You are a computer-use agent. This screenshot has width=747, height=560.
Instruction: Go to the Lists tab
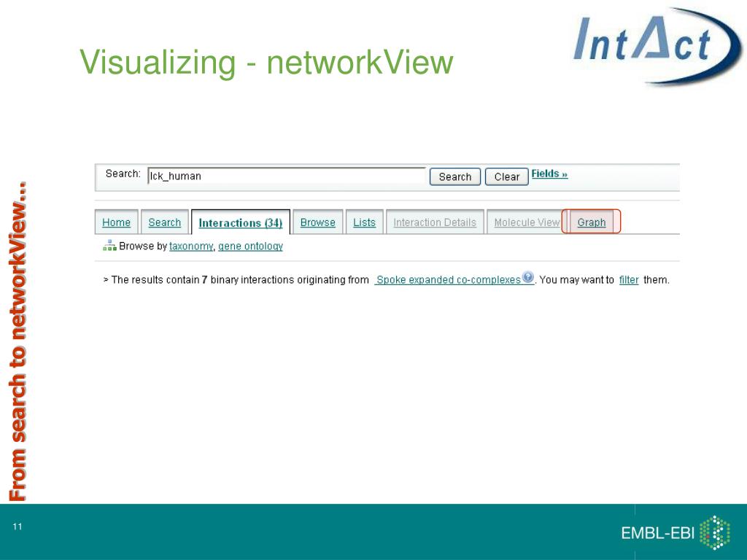point(365,222)
